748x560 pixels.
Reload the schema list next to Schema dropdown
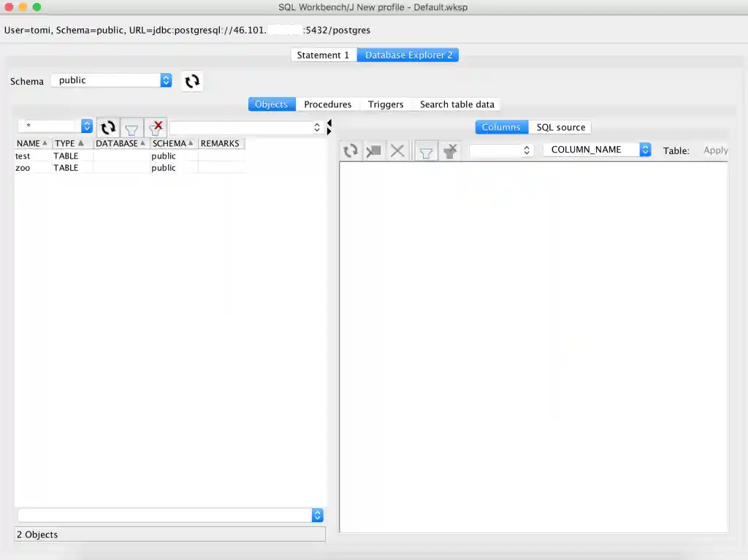tap(191, 81)
